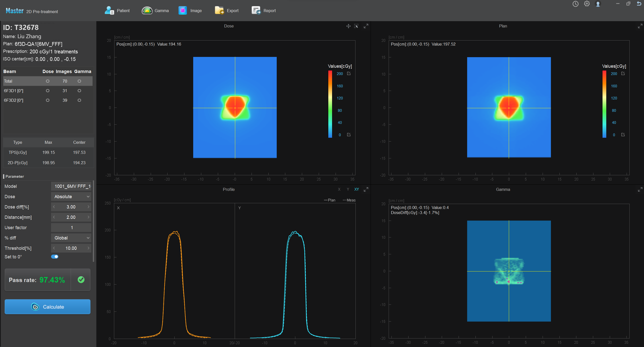The width and height of the screenshot is (644, 347).
Task: Select Dose radio for beam 6F3D1
Action: 48,91
